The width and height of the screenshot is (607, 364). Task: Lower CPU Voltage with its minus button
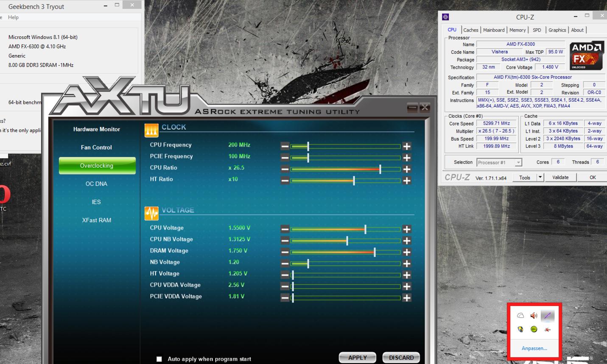(285, 229)
